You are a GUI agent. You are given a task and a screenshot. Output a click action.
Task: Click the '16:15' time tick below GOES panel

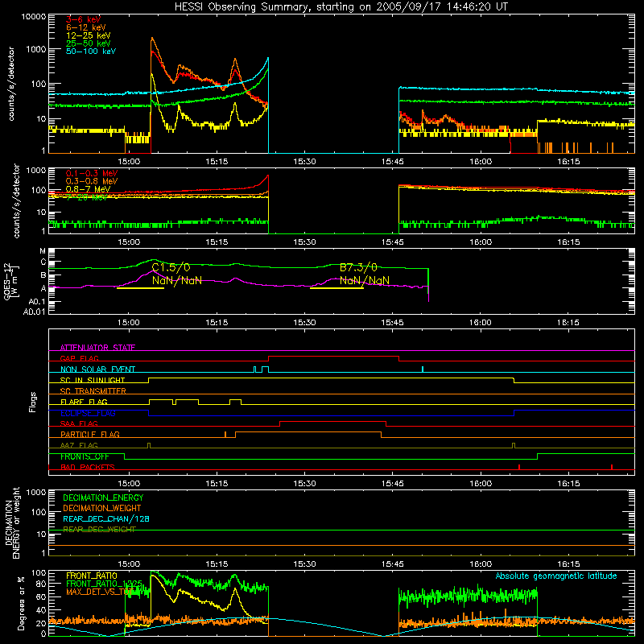(568, 323)
